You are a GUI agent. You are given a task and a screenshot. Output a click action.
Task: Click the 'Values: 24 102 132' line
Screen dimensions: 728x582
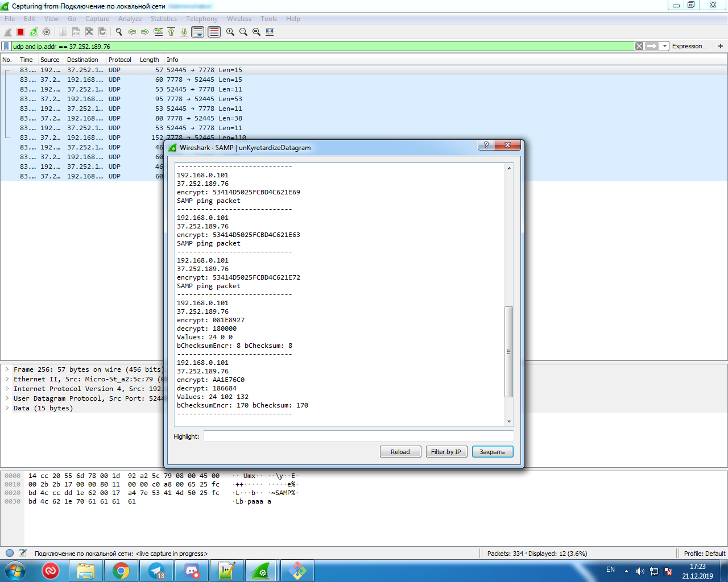pos(213,397)
